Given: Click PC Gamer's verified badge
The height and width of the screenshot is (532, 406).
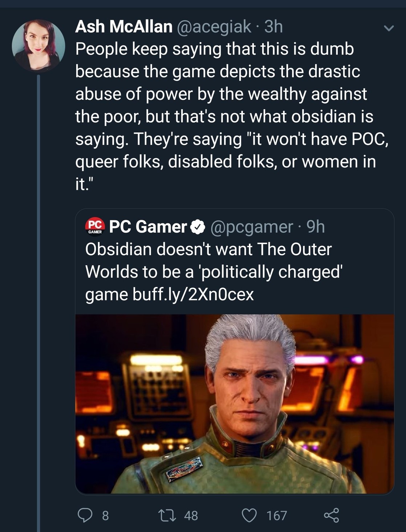Looking at the screenshot, I should (198, 227).
